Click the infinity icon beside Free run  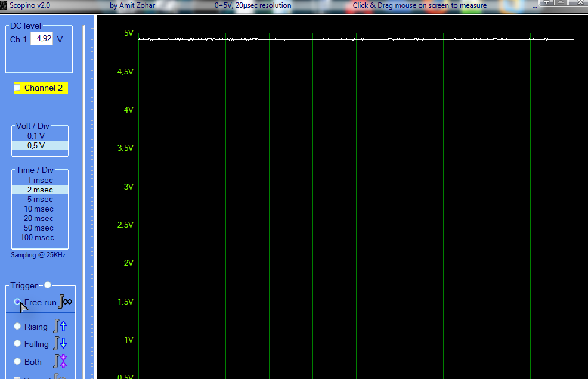[x=65, y=302]
